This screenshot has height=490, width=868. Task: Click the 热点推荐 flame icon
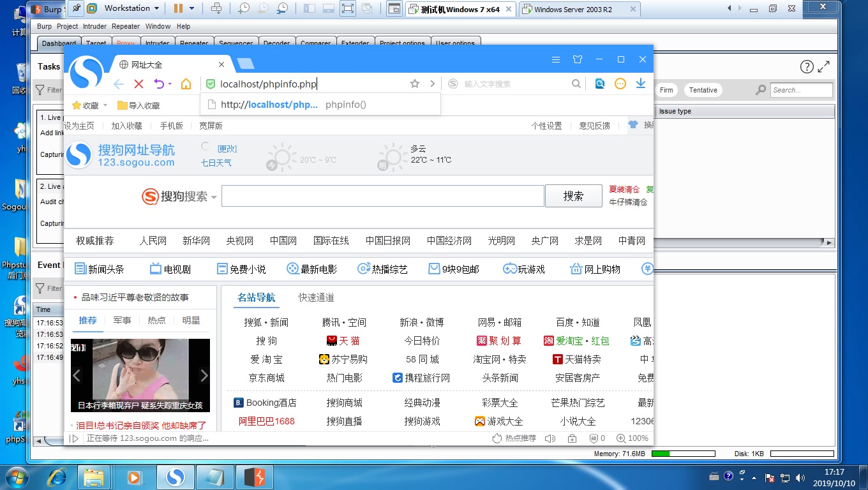pyautogui.click(x=498, y=438)
